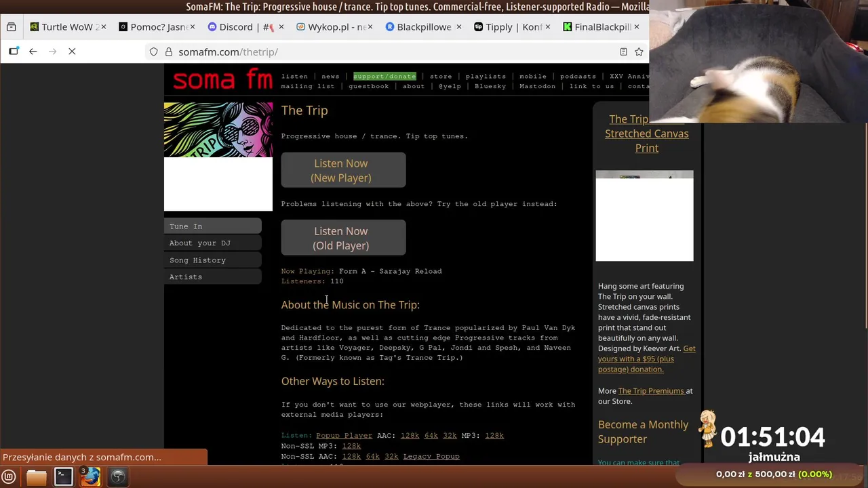
Task: Select Tune In in sidebar
Action: 213,226
